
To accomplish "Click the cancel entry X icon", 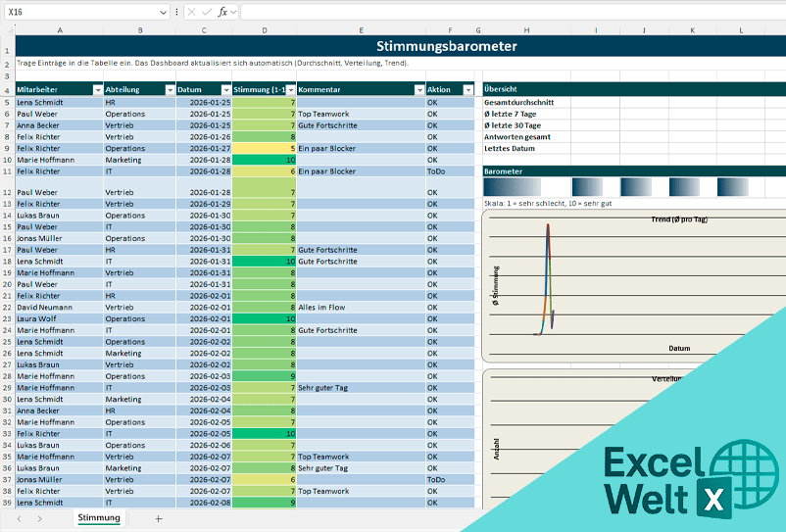I will click(190, 12).
